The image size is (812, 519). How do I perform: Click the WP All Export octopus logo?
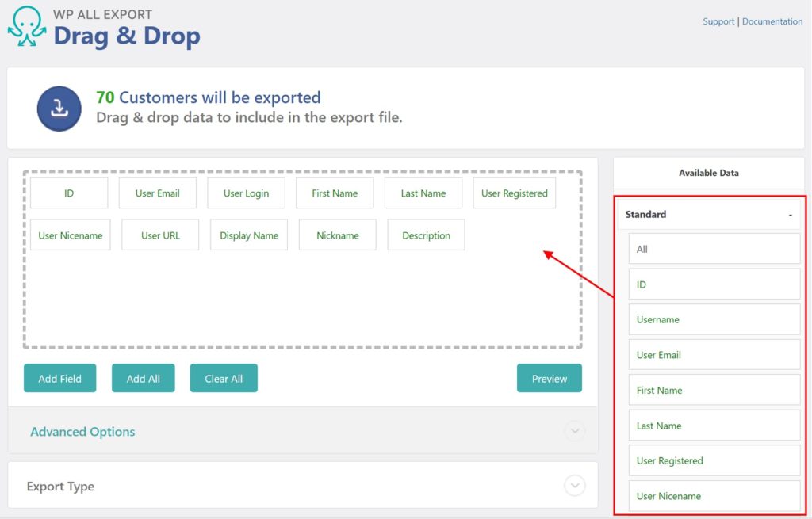tap(25, 25)
